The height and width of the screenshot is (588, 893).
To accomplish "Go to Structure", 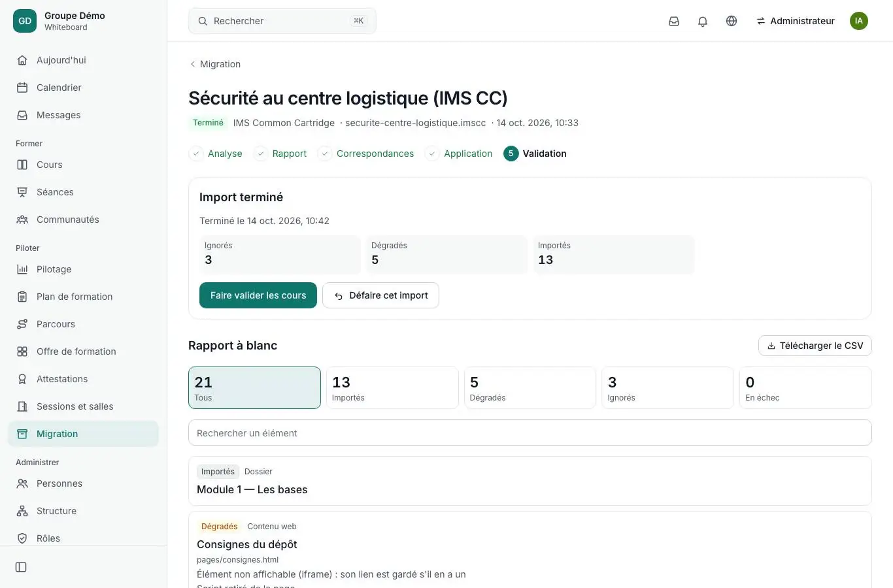I will coord(83,511).
